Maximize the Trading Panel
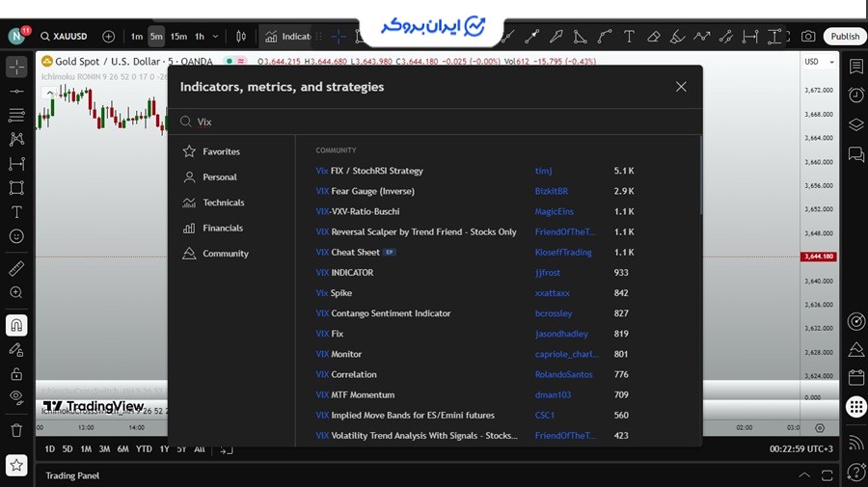 click(827, 475)
